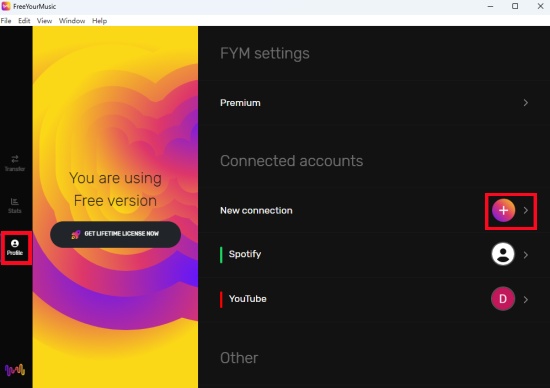Open the Window menu
Viewport: 550px width, 388px height.
tap(72, 21)
